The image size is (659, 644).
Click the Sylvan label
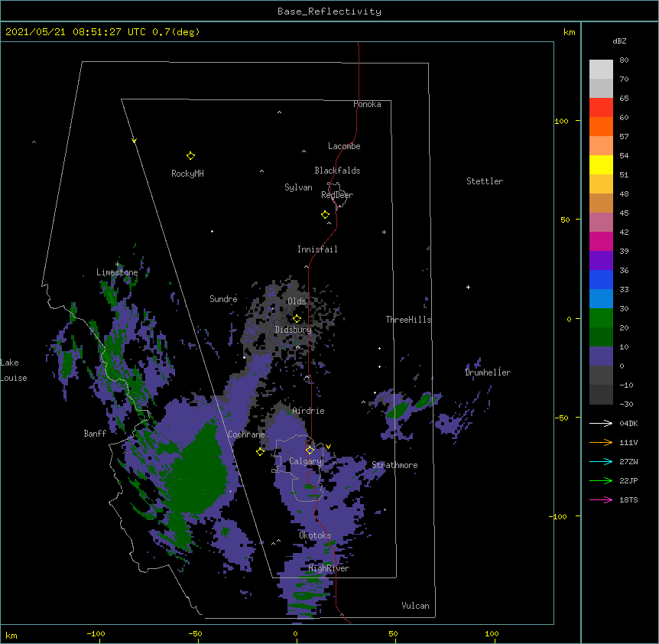pos(298,187)
